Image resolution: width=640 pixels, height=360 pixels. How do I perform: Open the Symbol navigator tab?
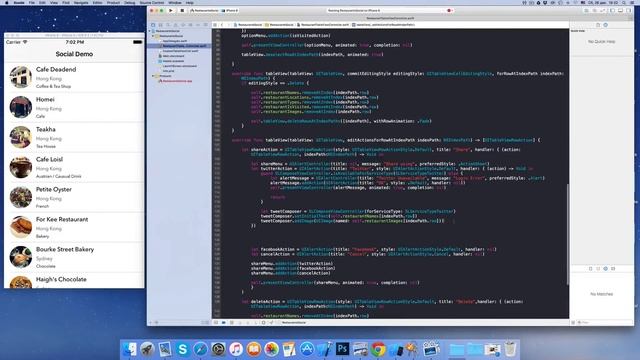[x=160, y=25]
